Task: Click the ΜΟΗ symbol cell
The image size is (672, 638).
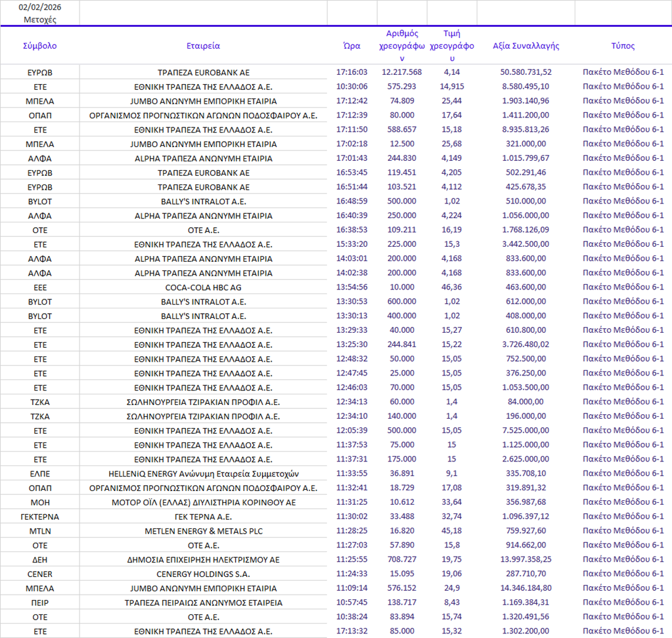Action: click(x=40, y=503)
